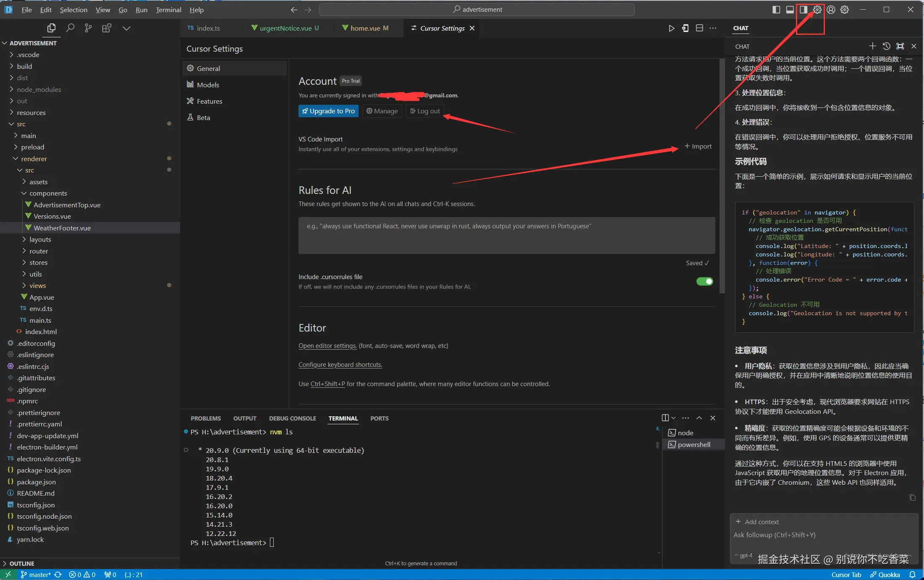Click the Rules for AI text box
This screenshot has height=580, width=924.
tap(506, 235)
